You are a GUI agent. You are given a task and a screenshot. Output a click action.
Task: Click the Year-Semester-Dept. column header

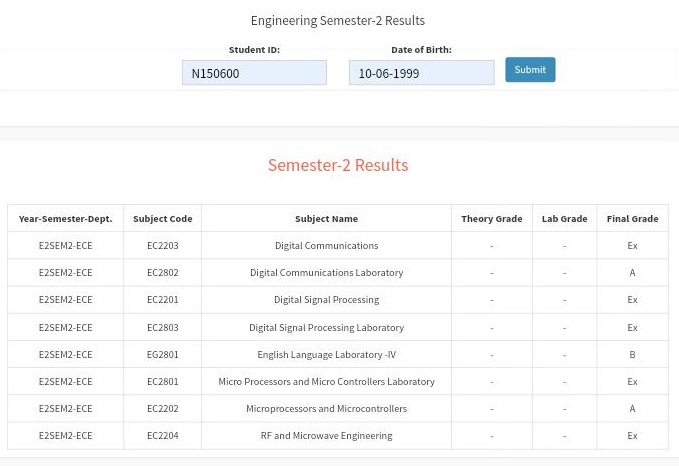(x=65, y=218)
